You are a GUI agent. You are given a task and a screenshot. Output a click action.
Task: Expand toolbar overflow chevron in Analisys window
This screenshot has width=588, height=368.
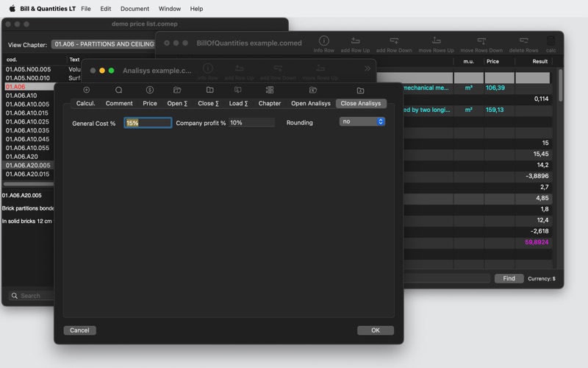click(x=367, y=68)
